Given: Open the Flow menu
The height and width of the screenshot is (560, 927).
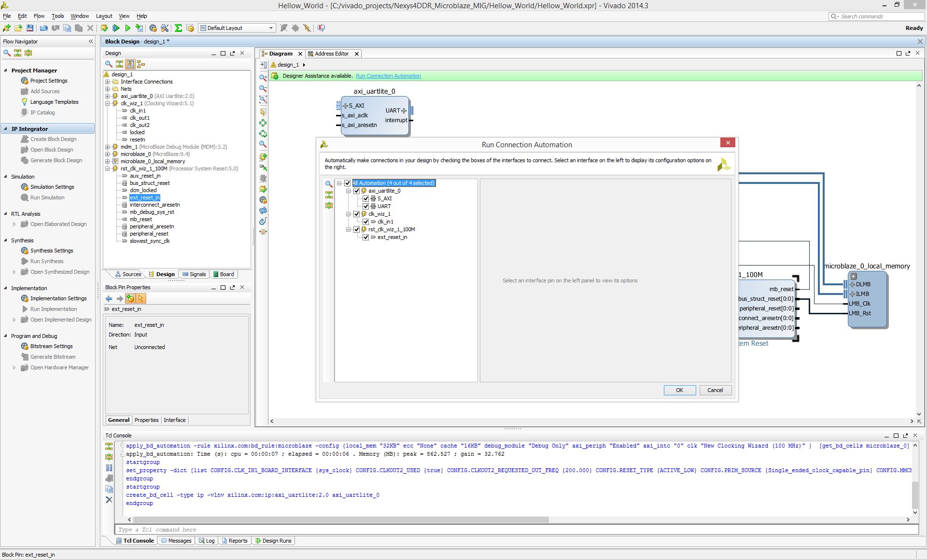Looking at the screenshot, I should tap(39, 16).
